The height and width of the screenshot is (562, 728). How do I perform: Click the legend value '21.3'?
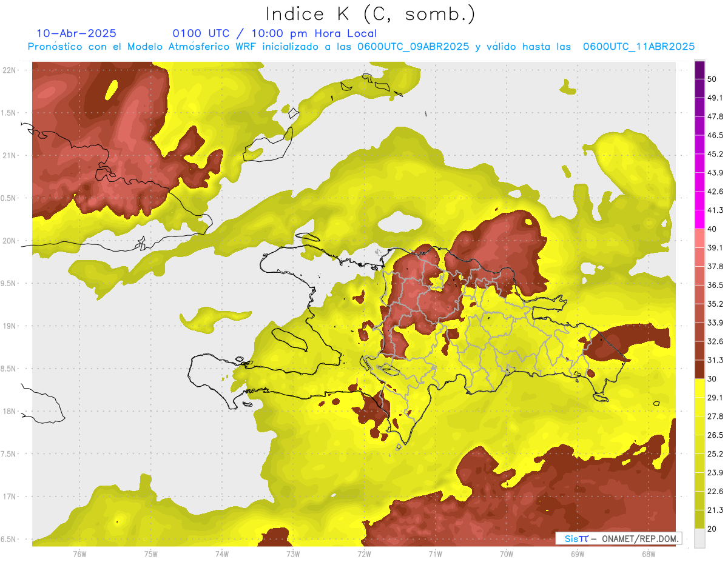(x=715, y=510)
